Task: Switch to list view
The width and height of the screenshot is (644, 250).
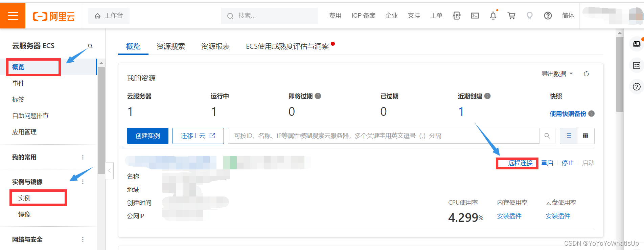Action: 569,136
